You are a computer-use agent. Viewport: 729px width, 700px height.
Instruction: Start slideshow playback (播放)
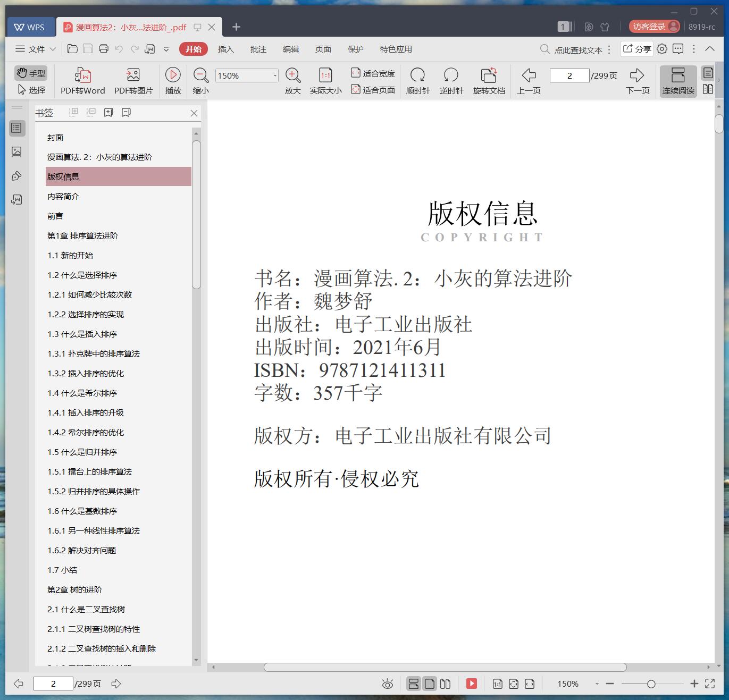pyautogui.click(x=173, y=81)
